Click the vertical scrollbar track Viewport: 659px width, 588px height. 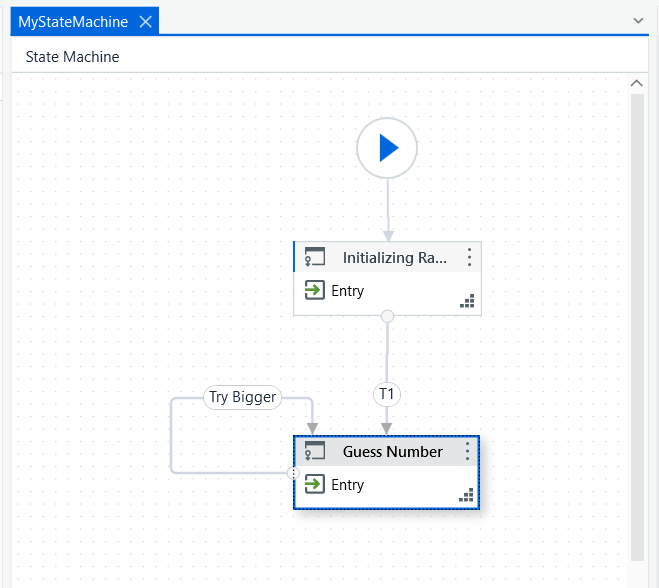637,327
